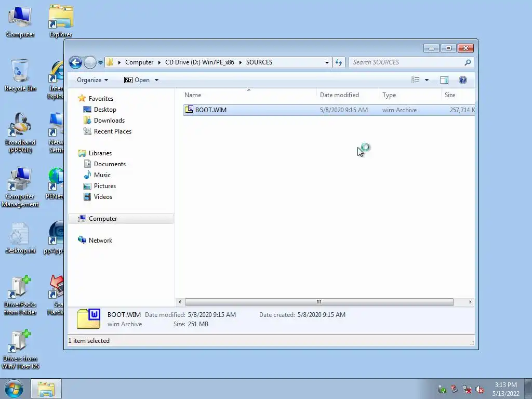Open Downloads in Favorites
The height and width of the screenshot is (399, 532).
[x=109, y=121]
